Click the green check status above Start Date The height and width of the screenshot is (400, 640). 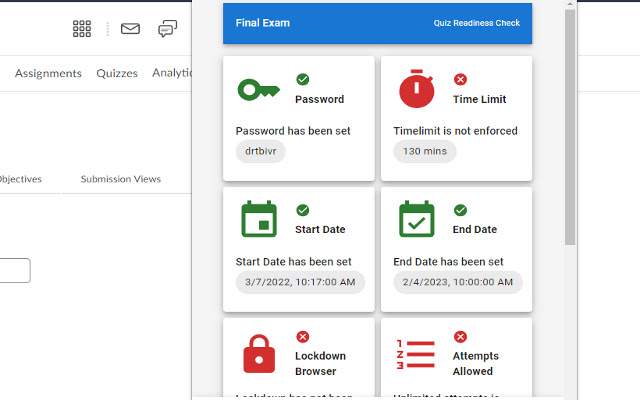(x=302, y=210)
